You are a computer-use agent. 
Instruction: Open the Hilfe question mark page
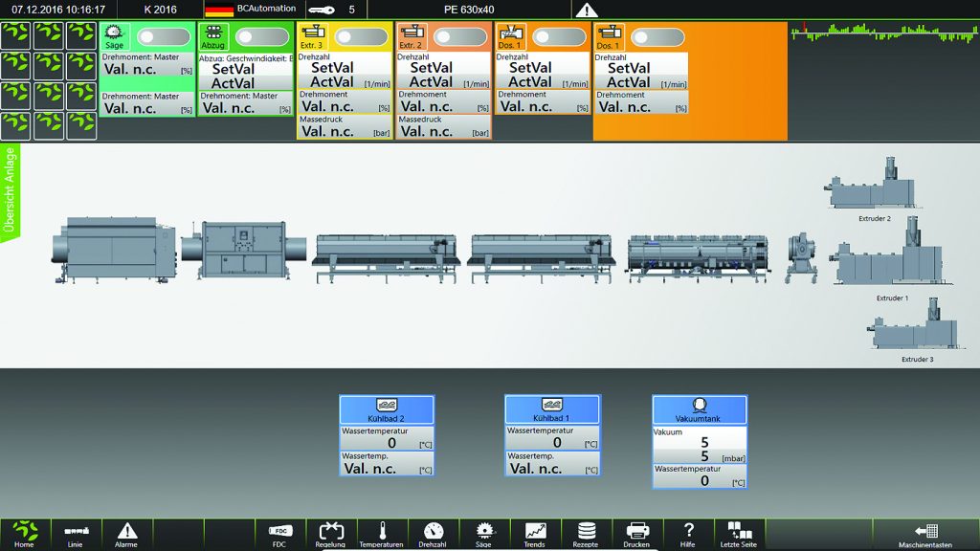[x=687, y=534]
